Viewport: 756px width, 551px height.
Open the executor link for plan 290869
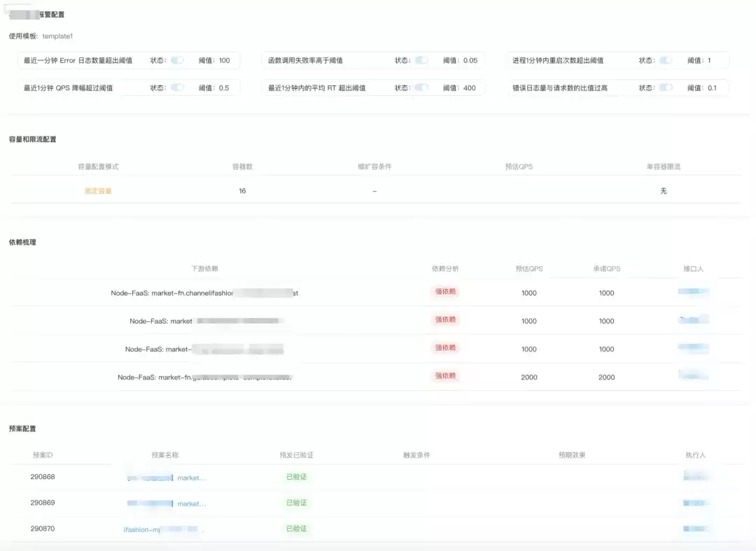pyautogui.click(x=696, y=503)
